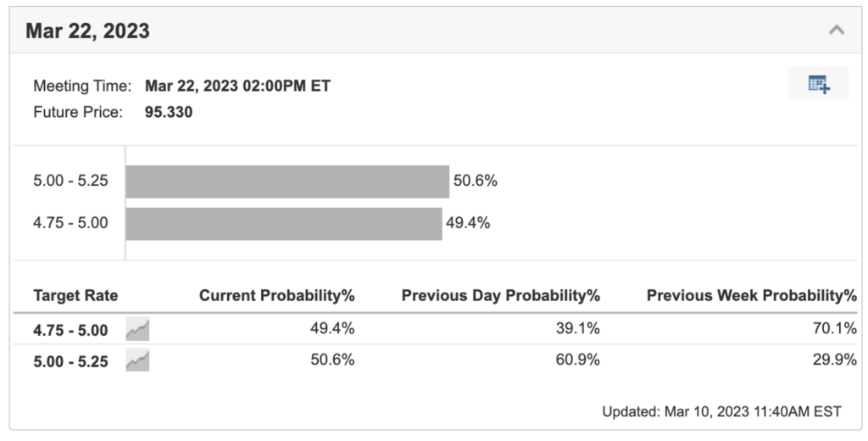Click the meeting time Mar 22, 2023 02:00PM ET
The width and height of the screenshot is (868, 441).
pyautogui.click(x=237, y=86)
